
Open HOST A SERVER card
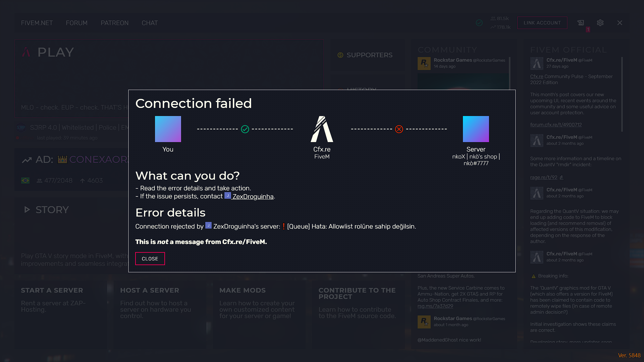pos(160,314)
